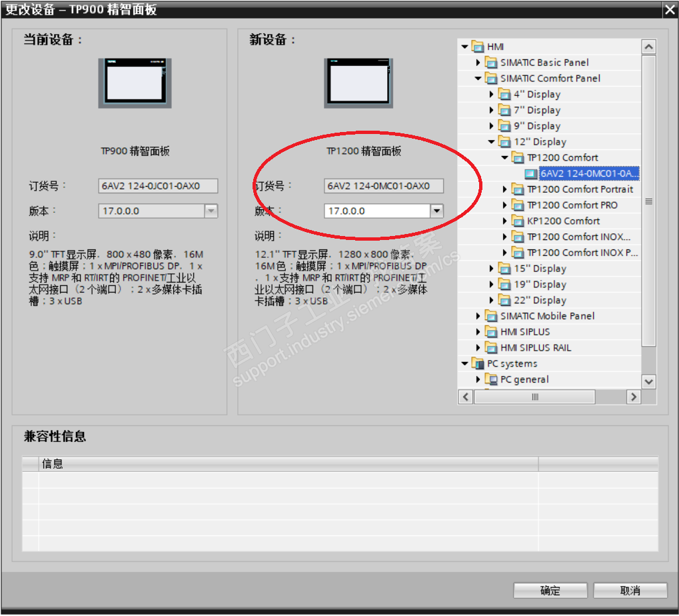Expand TP1200 Comfort Portrait node arrow
The image size is (679, 616).
click(505, 189)
